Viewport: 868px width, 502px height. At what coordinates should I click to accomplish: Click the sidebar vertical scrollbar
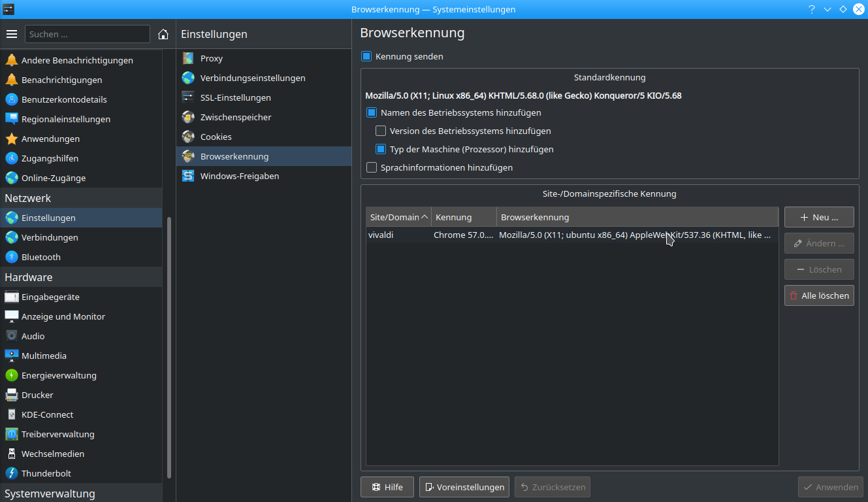[x=169, y=348]
